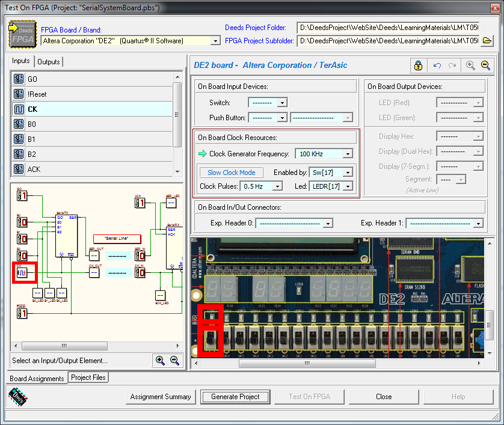Select ACK input switch in schematic
Viewport: 504px width, 425px height.
(x=140, y=203)
